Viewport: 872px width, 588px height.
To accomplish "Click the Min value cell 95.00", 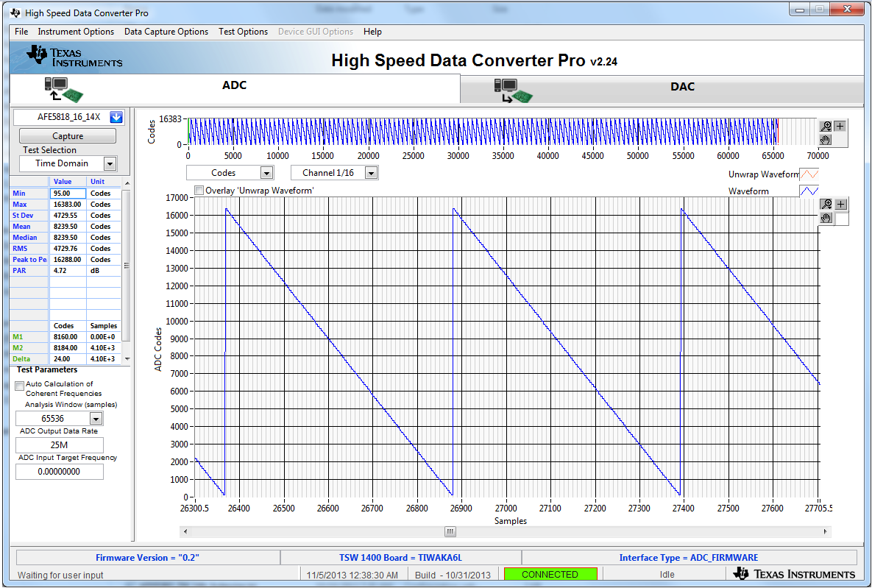I will [68, 193].
